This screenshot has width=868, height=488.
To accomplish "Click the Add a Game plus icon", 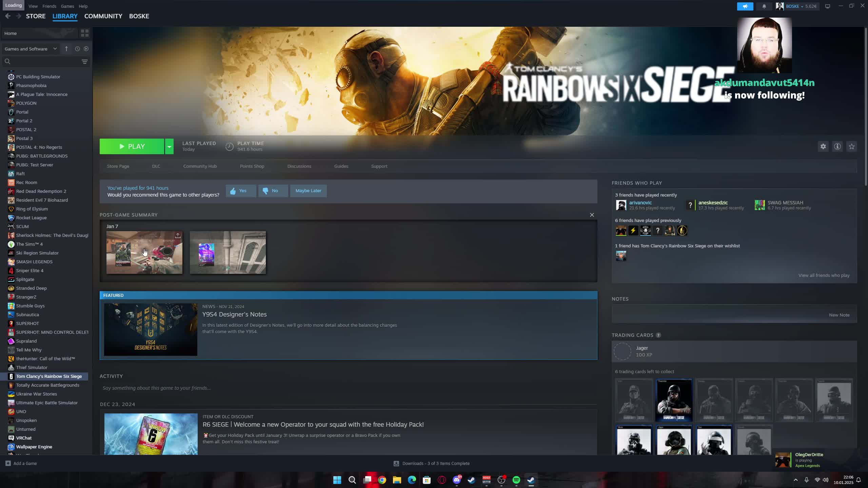I will point(8,463).
